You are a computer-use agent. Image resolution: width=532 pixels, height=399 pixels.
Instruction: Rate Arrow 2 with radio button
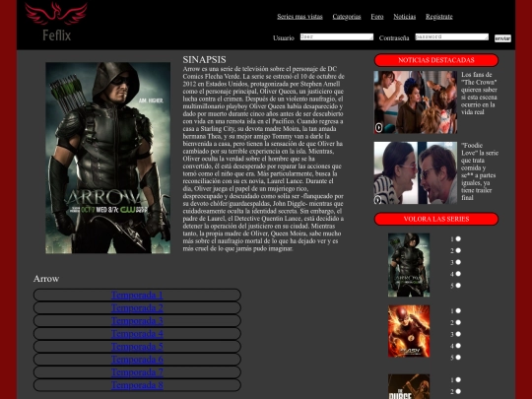(x=458, y=251)
